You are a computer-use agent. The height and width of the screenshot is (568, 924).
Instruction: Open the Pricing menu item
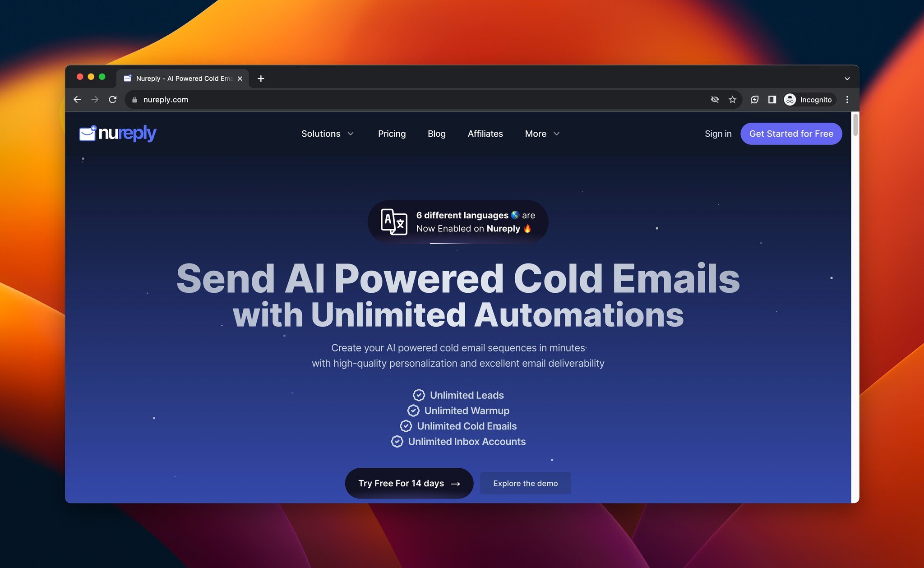[x=392, y=133]
